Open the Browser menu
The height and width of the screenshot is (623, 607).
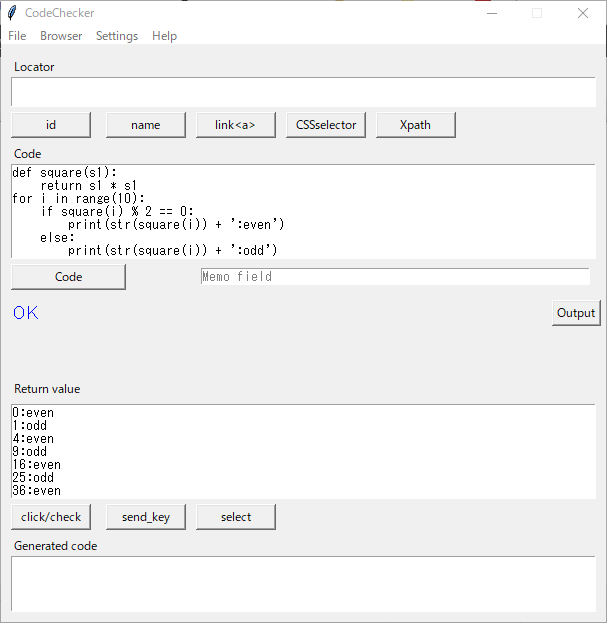[61, 36]
